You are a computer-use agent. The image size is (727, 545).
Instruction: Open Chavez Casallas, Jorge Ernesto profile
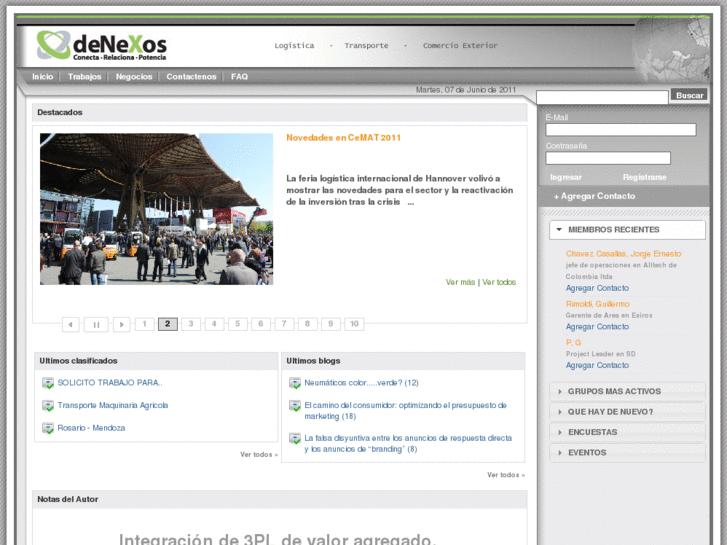tap(624, 254)
